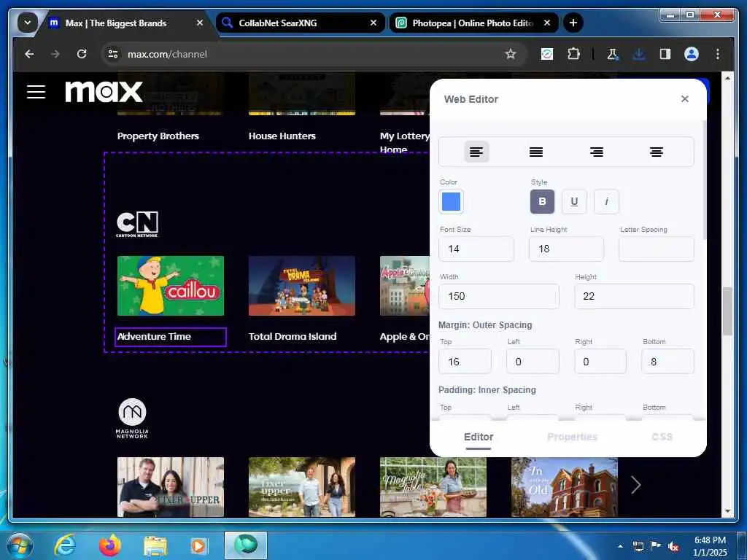The width and height of the screenshot is (747, 560).
Task: Show next Magnolia Network shows arrow
Action: [635, 485]
